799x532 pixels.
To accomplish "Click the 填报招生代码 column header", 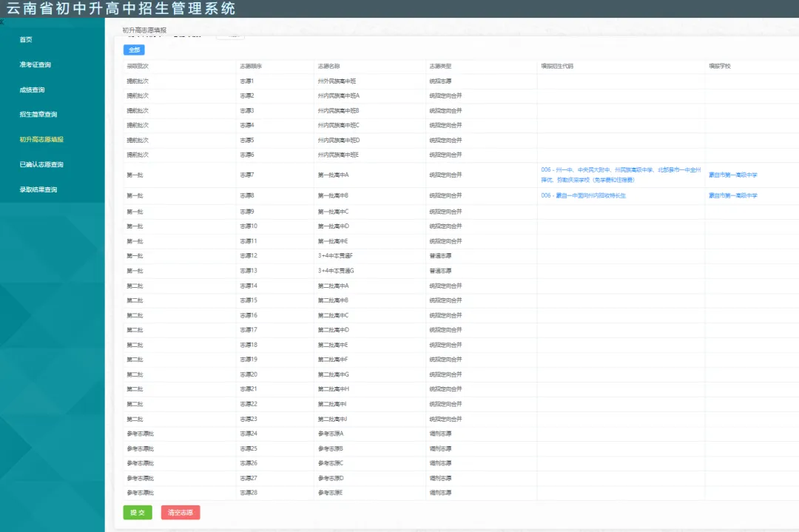I will [557, 67].
